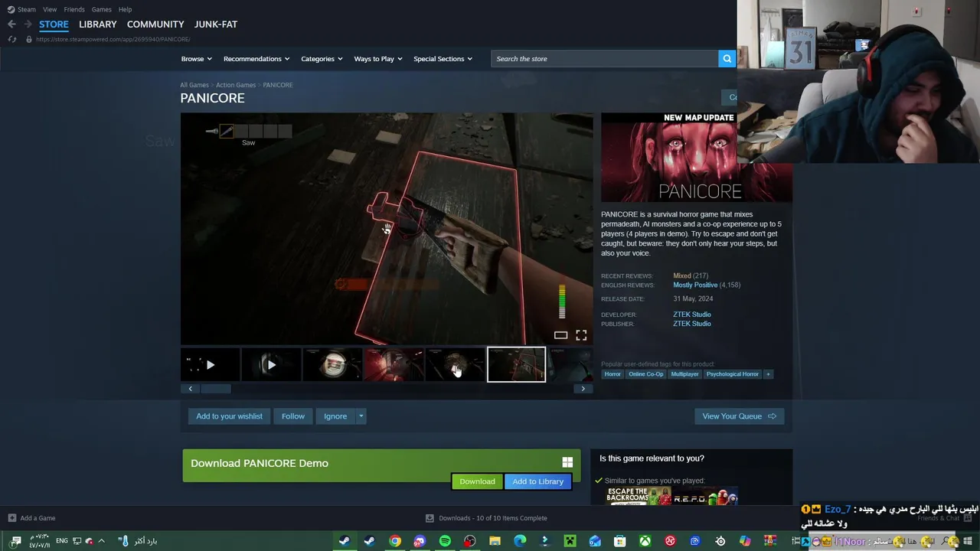980x551 pixels.
Task: Go forward with the Steam forward arrow
Action: tap(28, 24)
